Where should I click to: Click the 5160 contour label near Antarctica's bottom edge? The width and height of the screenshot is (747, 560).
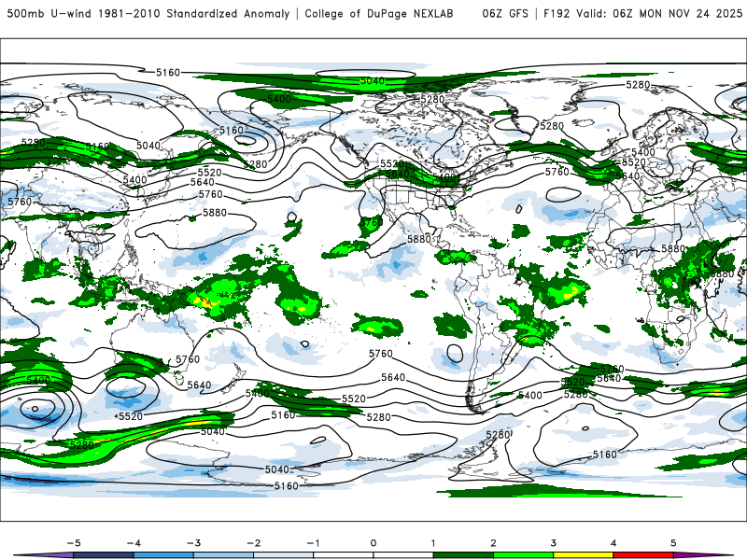pyautogui.click(x=286, y=486)
